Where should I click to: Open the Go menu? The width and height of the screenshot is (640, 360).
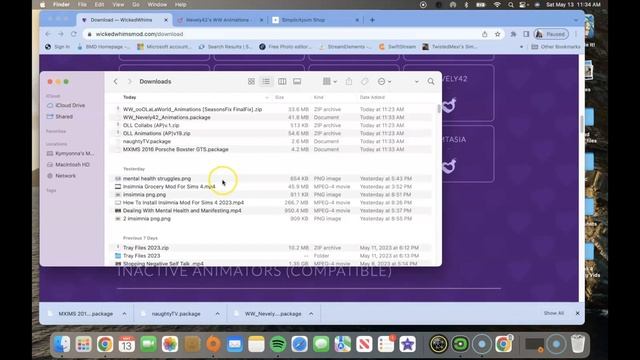click(x=136, y=5)
